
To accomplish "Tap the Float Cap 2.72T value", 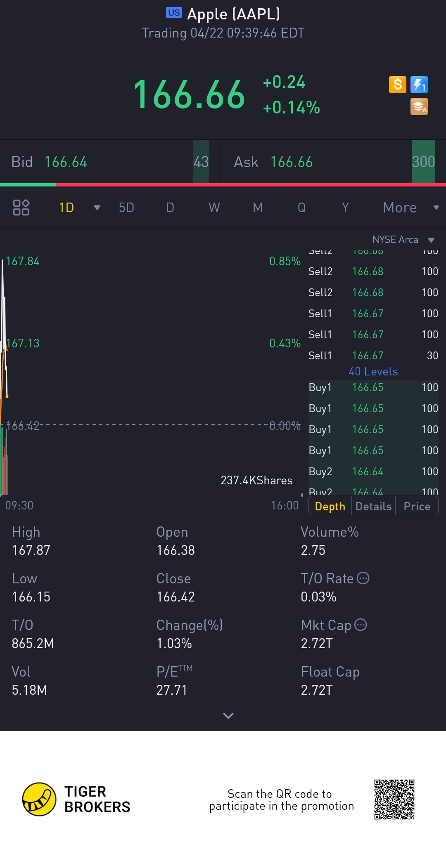I will click(317, 690).
